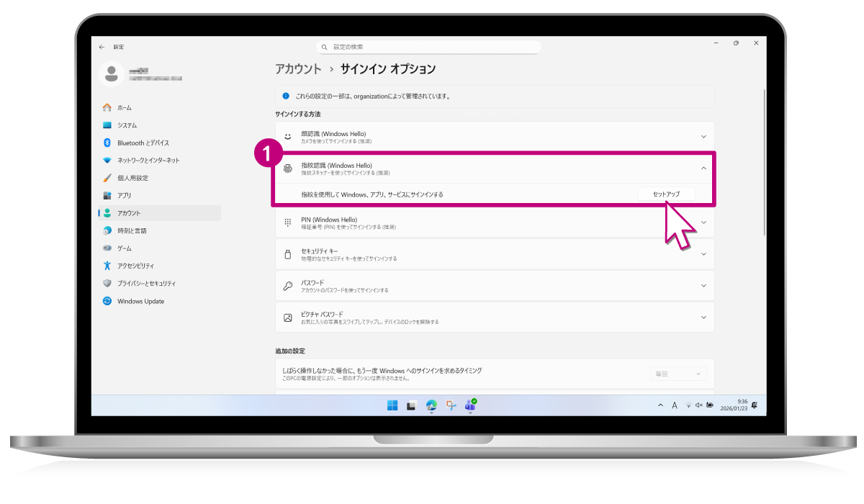Open Windows Update from the sidebar
The image size is (864, 504).
[x=140, y=301]
